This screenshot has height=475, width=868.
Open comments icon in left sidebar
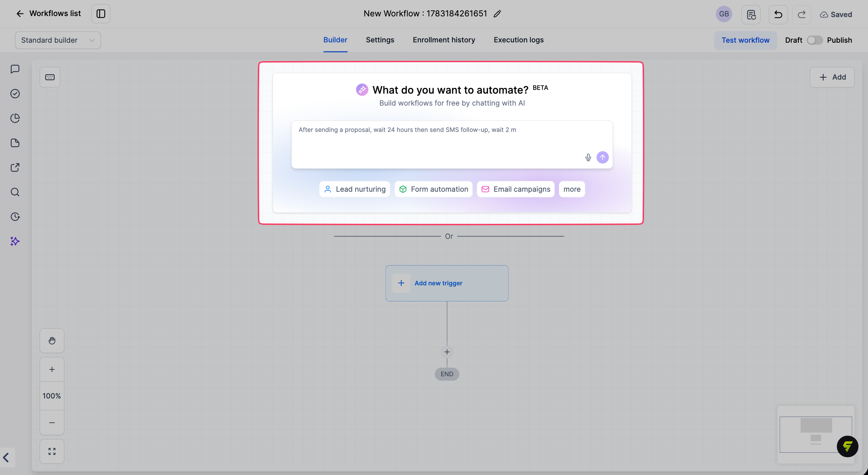click(15, 69)
